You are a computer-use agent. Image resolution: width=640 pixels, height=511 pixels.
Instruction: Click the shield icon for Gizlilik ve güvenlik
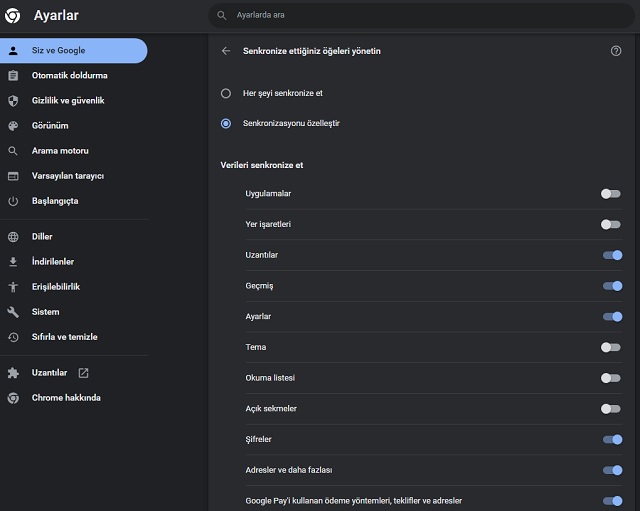[13, 101]
